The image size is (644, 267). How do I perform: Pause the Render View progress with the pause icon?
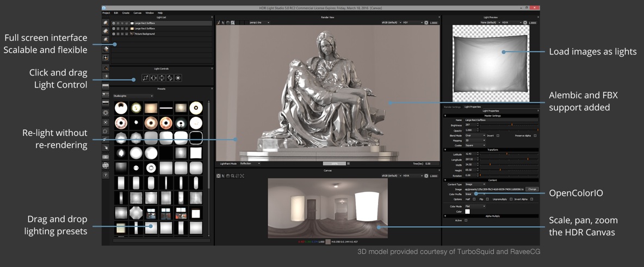click(349, 163)
